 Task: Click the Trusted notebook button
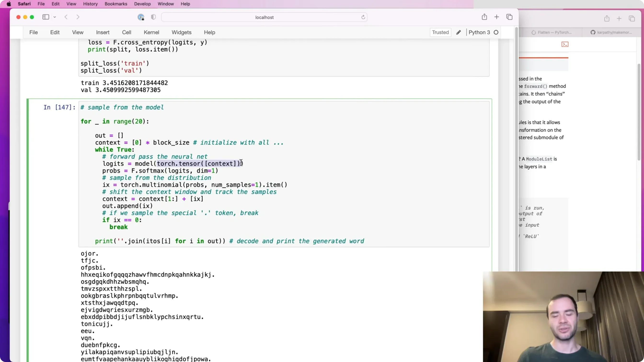pyautogui.click(x=440, y=32)
